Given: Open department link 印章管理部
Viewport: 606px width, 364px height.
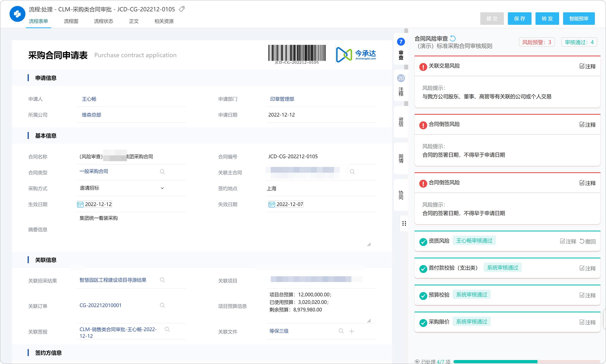Looking at the screenshot, I should (x=282, y=99).
